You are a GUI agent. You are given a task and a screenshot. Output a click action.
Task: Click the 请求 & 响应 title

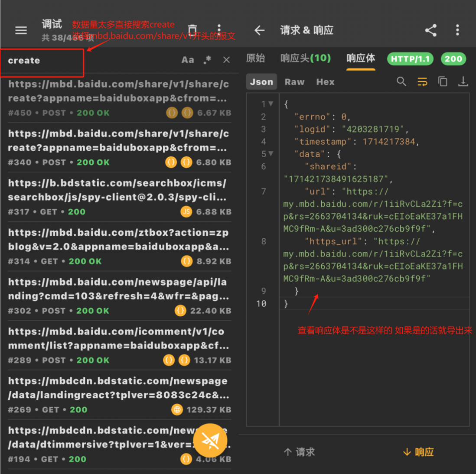click(306, 30)
